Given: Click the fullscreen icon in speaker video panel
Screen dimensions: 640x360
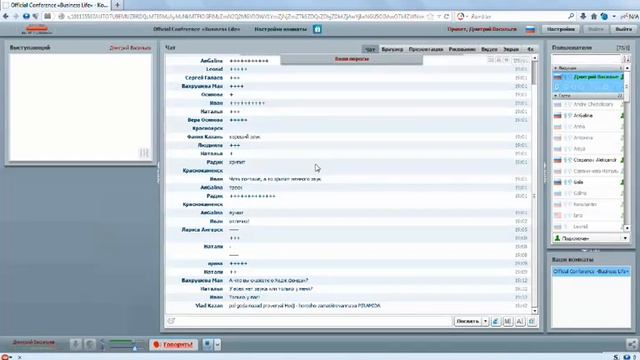Looking at the screenshot, I should click(x=144, y=153).
